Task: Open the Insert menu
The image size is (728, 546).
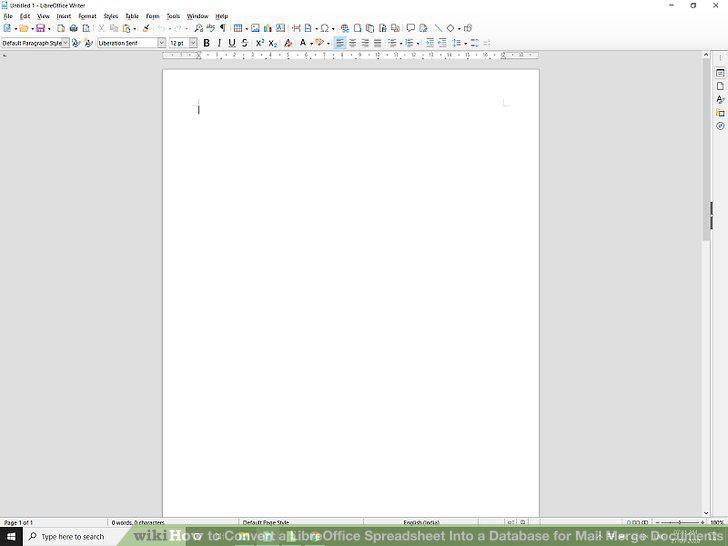Action: tap(64, 16)
